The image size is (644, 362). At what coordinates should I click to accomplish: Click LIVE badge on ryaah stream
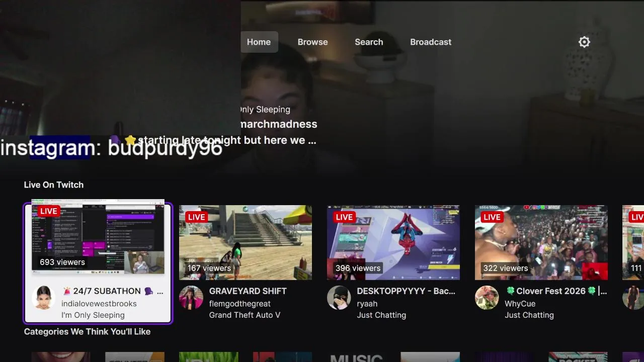(345, 217)
